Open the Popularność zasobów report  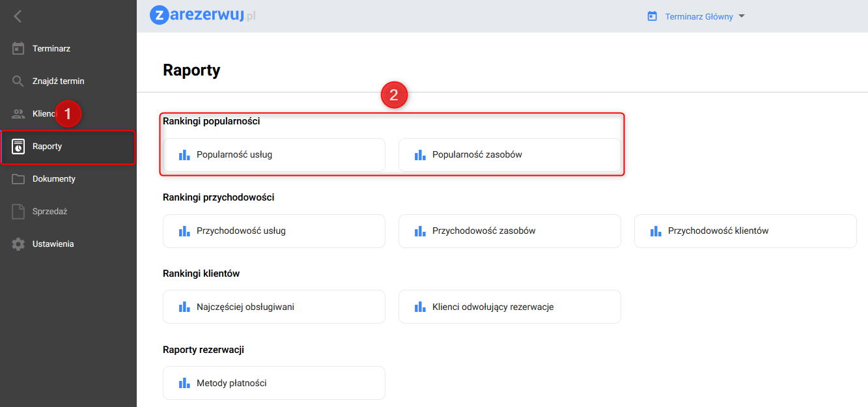click(509, 155)
